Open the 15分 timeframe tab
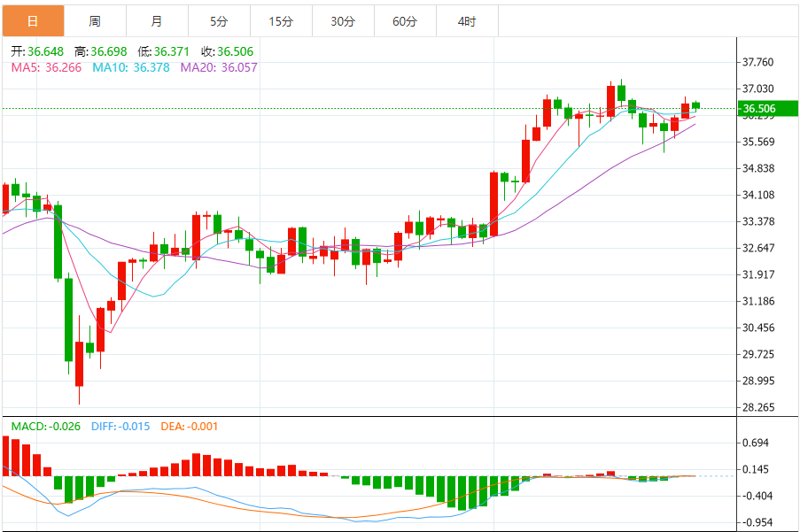 [281, 21]
